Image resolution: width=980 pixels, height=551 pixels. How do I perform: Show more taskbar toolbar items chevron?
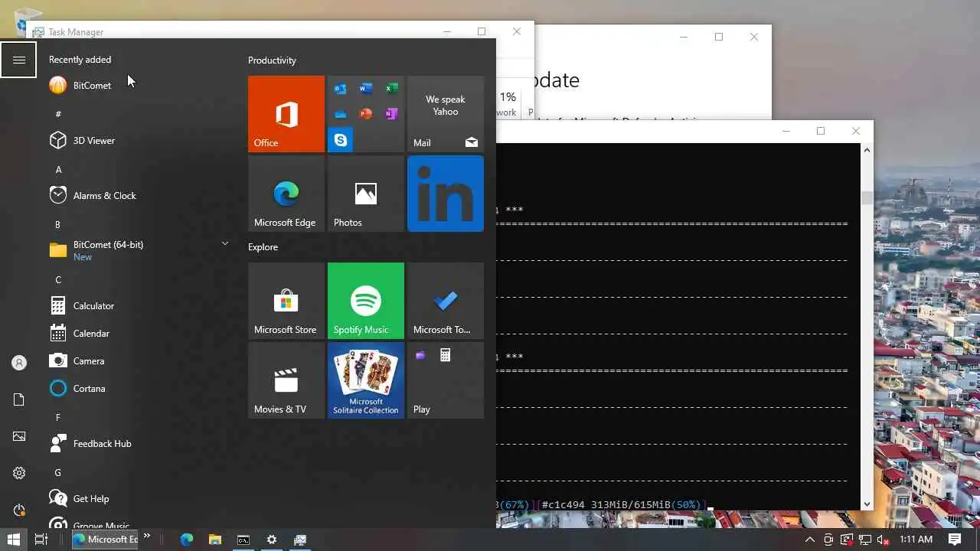(x=146, y=536)
